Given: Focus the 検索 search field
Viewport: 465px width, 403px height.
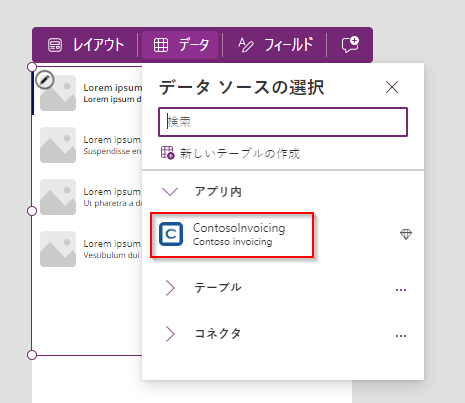Looking at the screenshot, I should 283,122.
